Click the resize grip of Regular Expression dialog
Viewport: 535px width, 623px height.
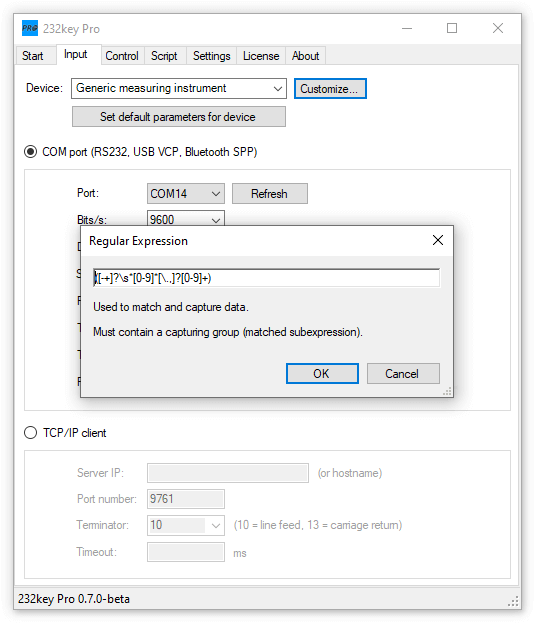click(x=448, y=392)
